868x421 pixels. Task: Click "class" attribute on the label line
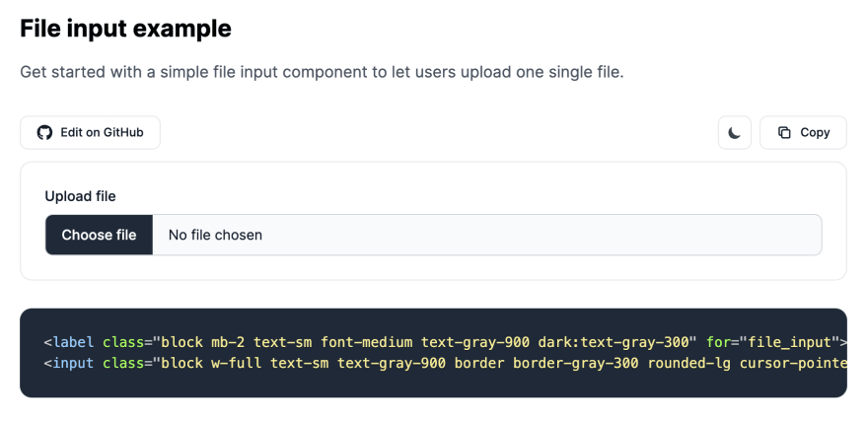click(x=123, y=342)
